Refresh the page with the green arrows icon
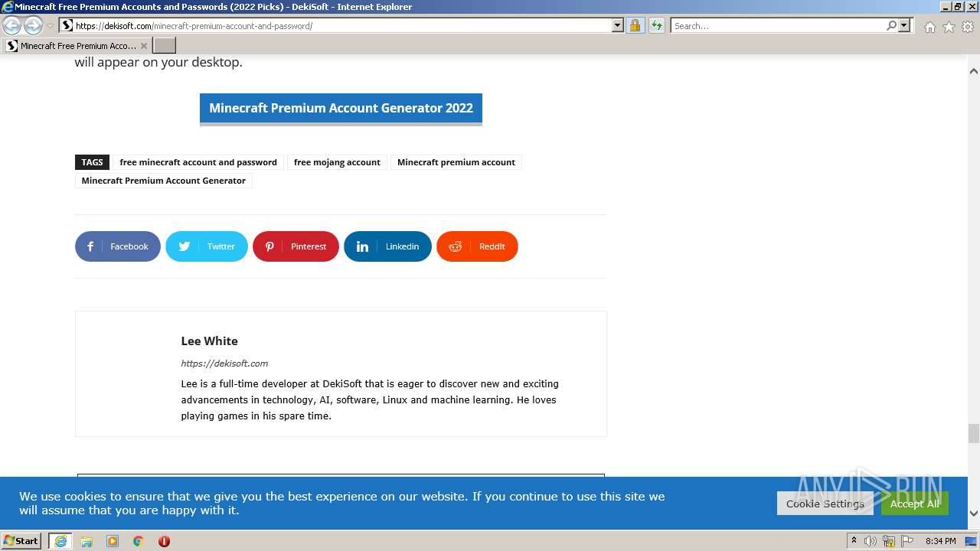 click(657, 26)
